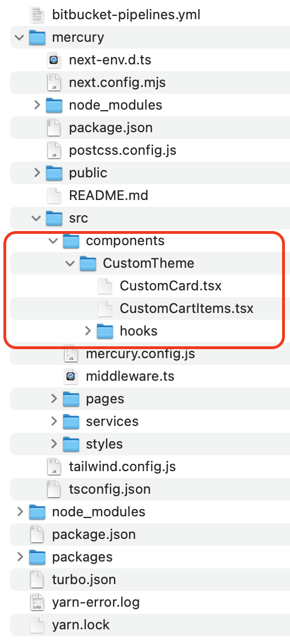Screen dimensions: 290x644
Task: Select the yarn.lock file
Action: [81, 625]
